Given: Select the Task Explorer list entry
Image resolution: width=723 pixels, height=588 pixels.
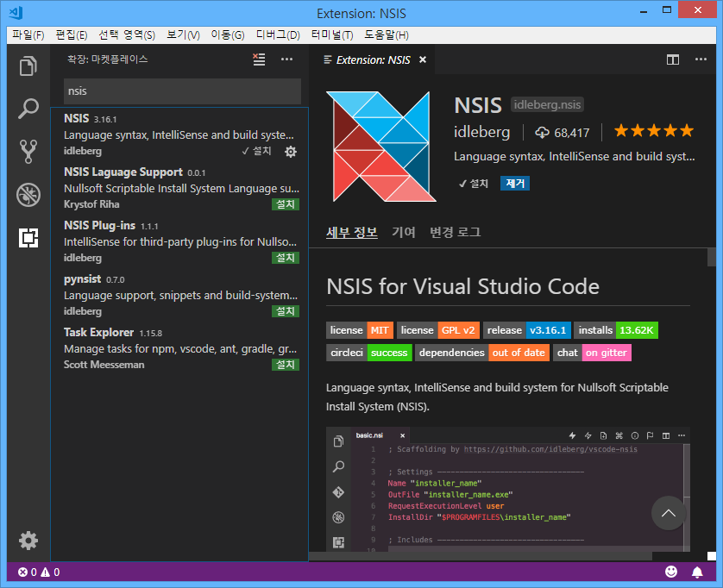Looking at the screenshot, I should tap(179, 348).
